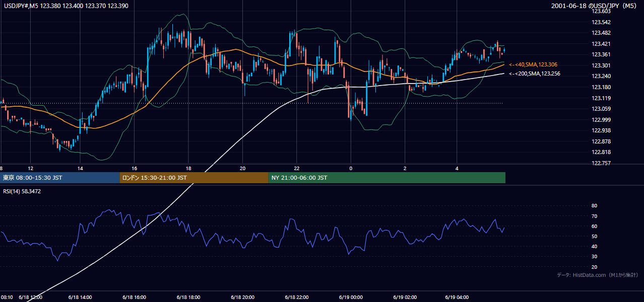Click RSI scale value 20
The height and width of the screenshot is (302, 644).
point(594,267)
